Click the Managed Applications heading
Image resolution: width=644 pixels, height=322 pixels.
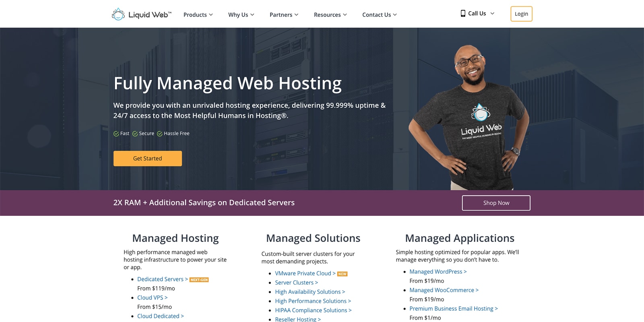click(460, 238)
